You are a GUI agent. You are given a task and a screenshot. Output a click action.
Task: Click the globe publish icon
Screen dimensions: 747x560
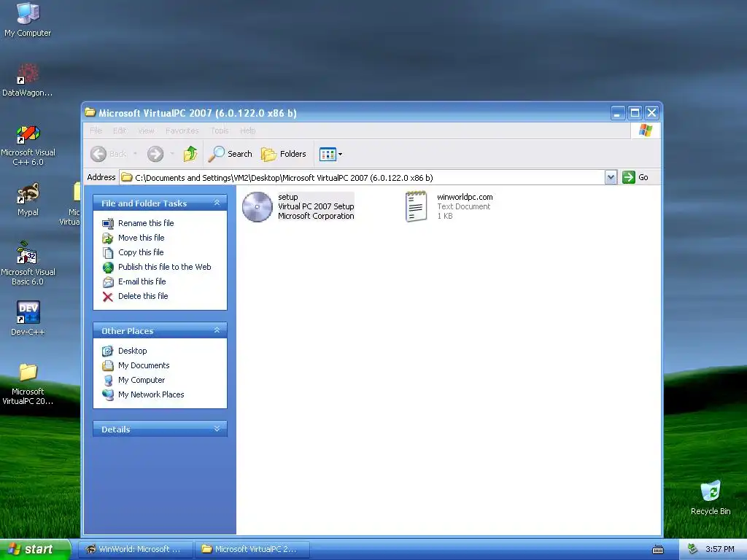[108, 268]
